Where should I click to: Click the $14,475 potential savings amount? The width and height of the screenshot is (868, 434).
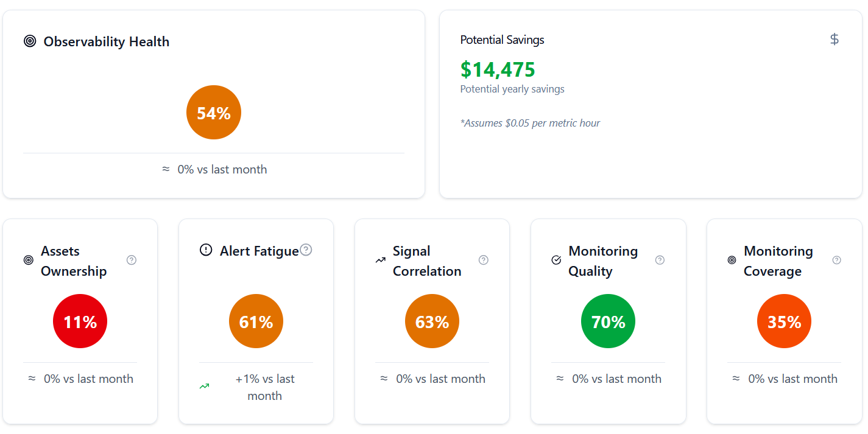[x=498, y=70]
